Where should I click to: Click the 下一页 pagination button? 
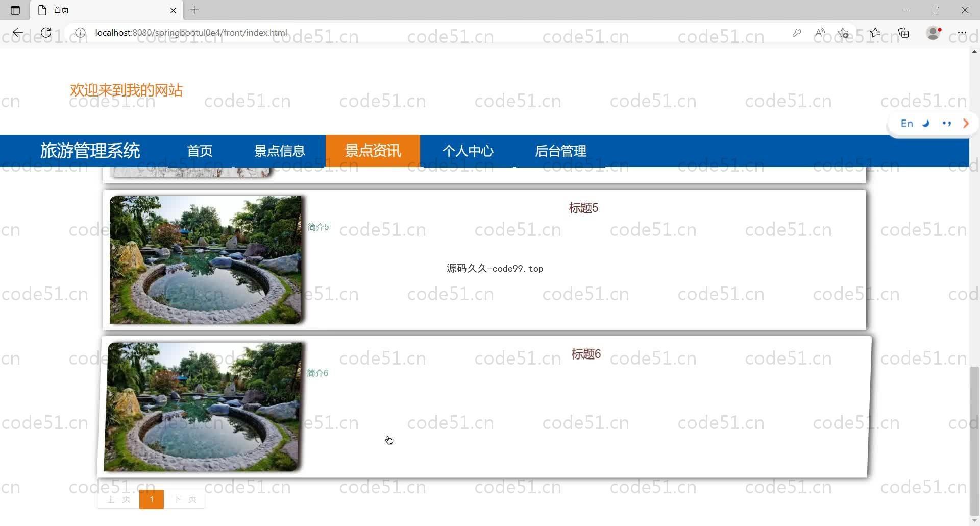185,499
